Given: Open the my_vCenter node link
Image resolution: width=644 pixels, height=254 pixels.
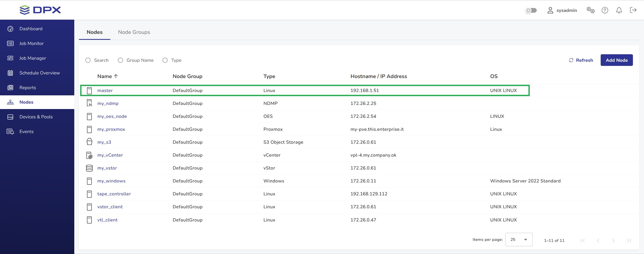Looking at the screenshot, I should coord(110,155).
